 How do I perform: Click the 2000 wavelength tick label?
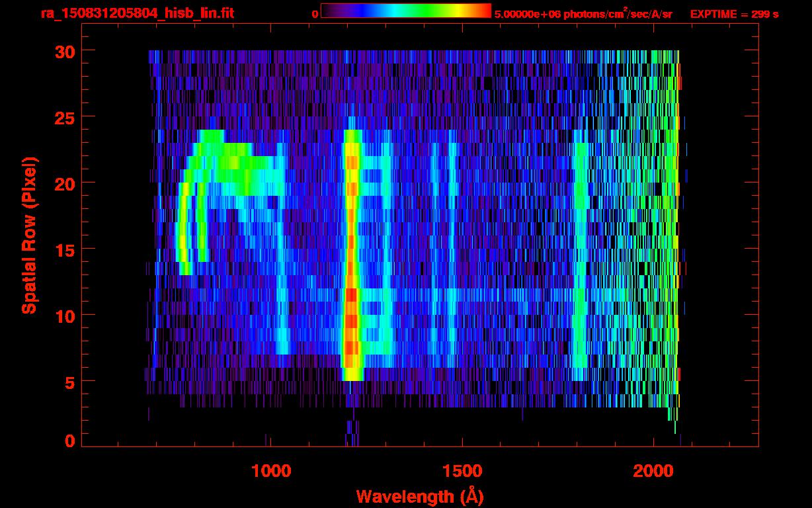pyautogui.click(x=653, y=472)
